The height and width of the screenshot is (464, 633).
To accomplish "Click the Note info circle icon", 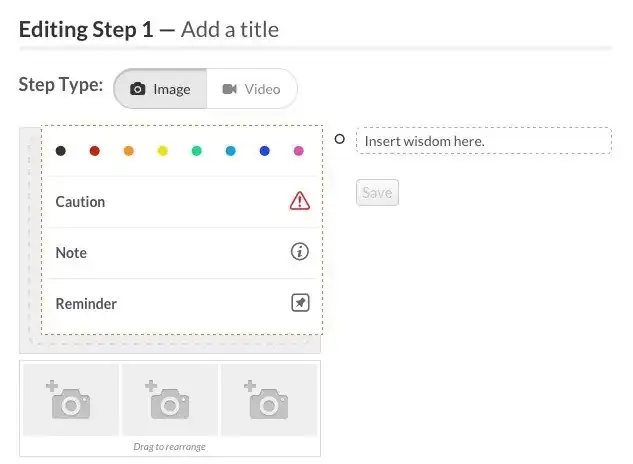I will (299, 252).
